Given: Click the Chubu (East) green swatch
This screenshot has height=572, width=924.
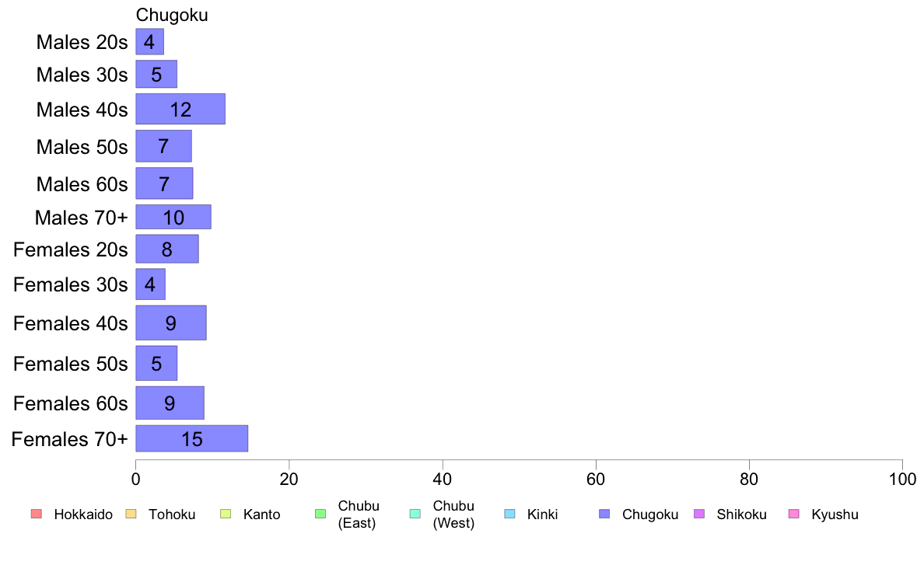Looking at the screenshot, I should pos(320,514).
